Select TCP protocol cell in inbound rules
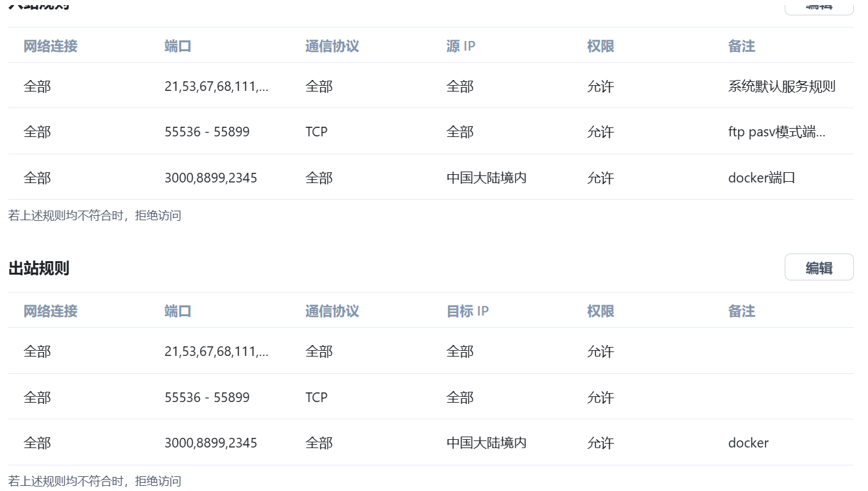Screen dimensions: 868x491 pos(316,132)
